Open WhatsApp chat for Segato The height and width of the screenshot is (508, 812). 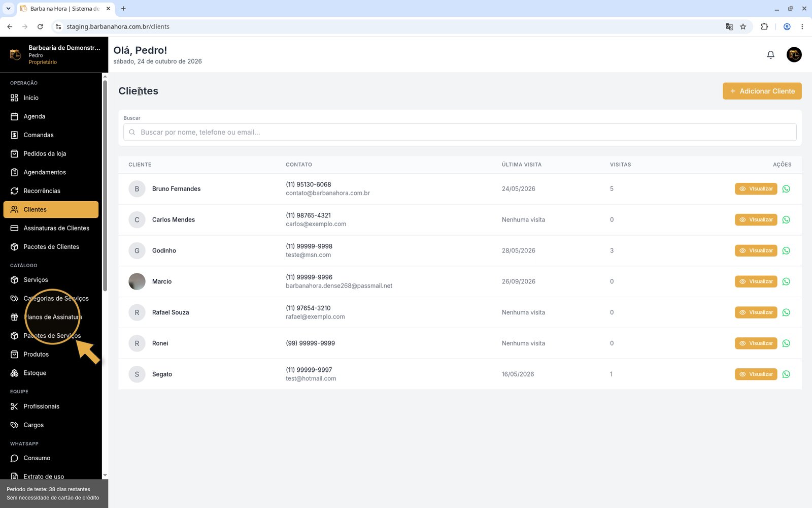tap(786, 375)
